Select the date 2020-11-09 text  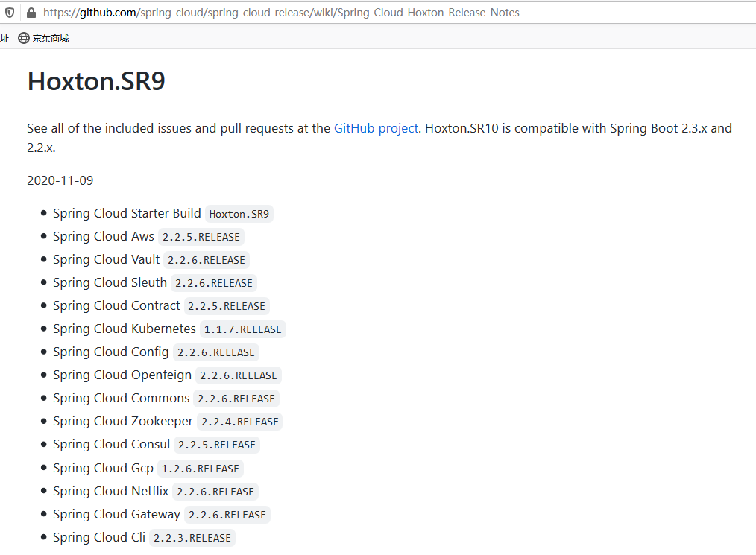pyautogui.click(x=60, y=180)
